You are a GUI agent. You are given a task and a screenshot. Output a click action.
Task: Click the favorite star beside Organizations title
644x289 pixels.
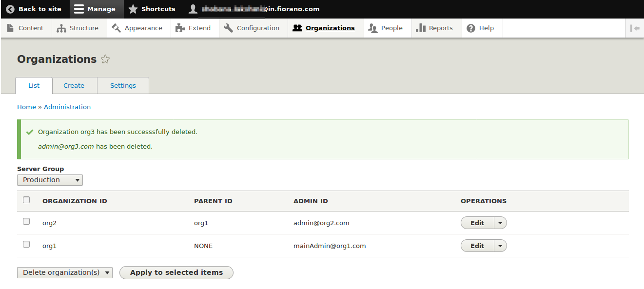(x=105, y=59)
